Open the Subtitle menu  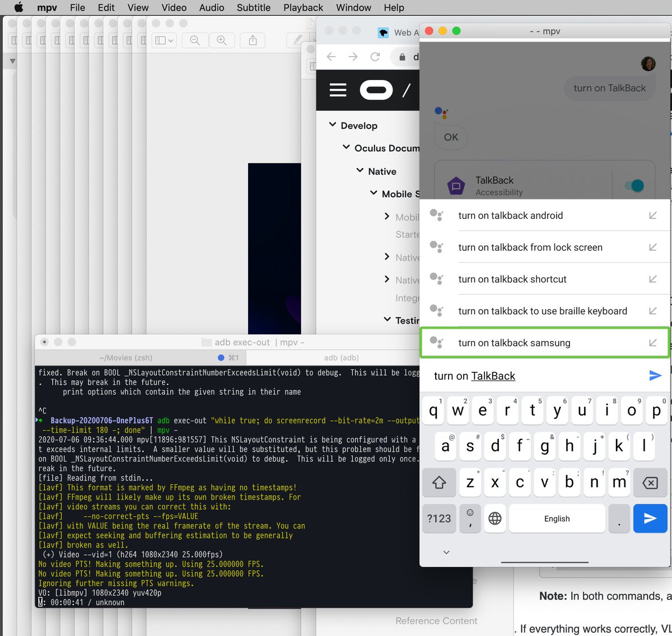(253, 7)
